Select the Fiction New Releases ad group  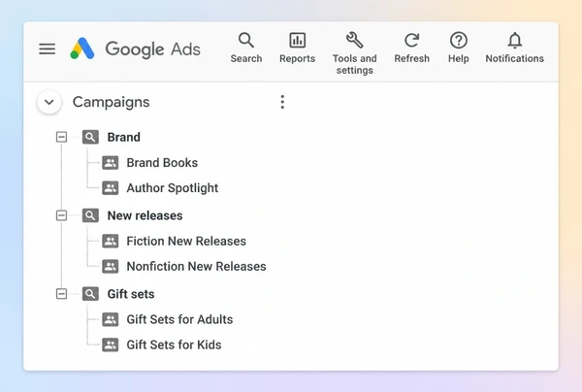click(186, 242)
